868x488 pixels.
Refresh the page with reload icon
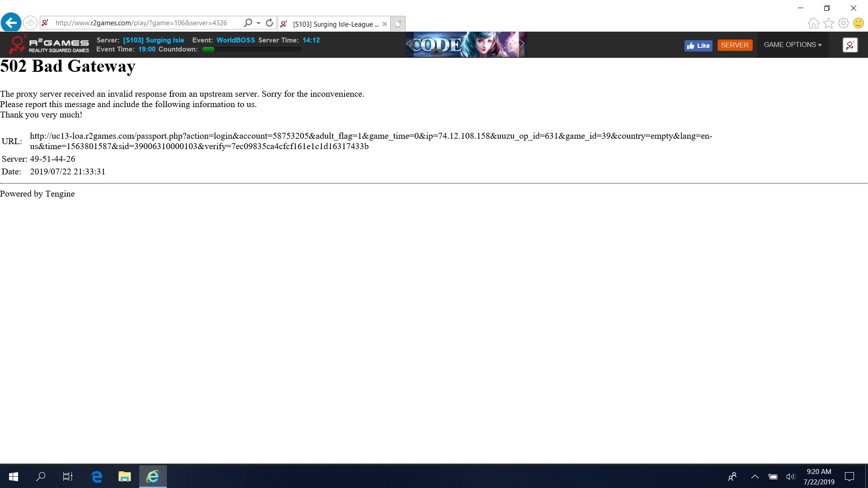click(x=269, y=23)
